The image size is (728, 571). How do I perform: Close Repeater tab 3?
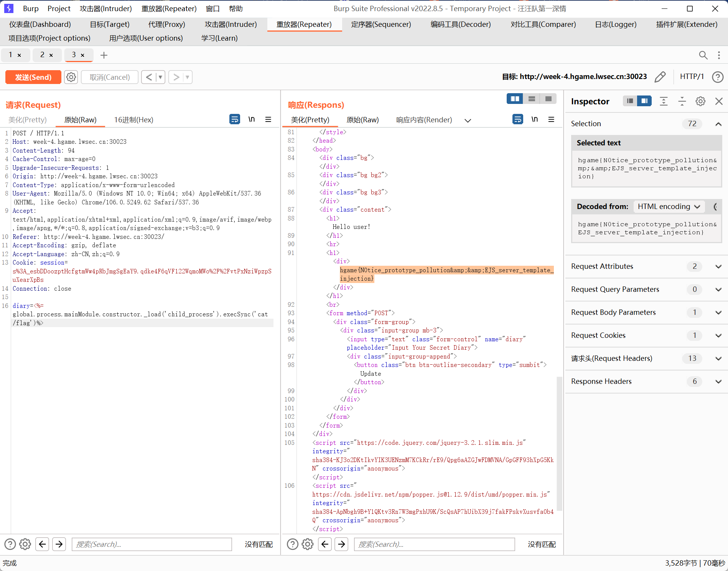coord(82,55)
